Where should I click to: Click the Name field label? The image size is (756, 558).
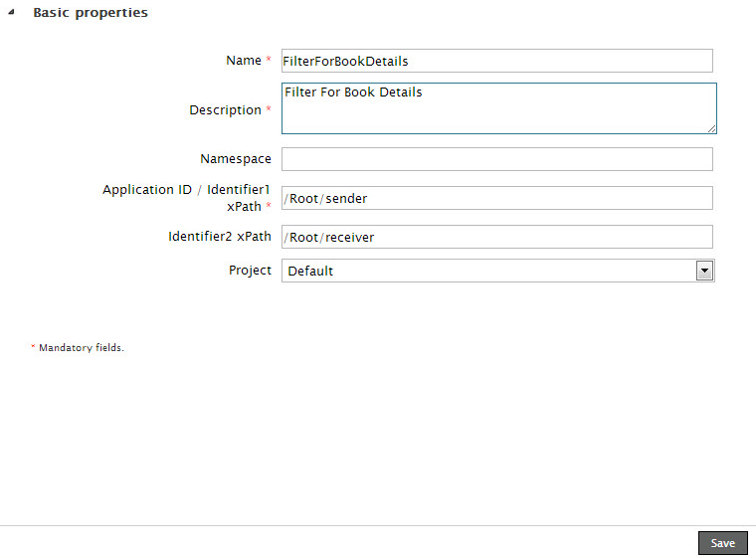click(243, 61)
